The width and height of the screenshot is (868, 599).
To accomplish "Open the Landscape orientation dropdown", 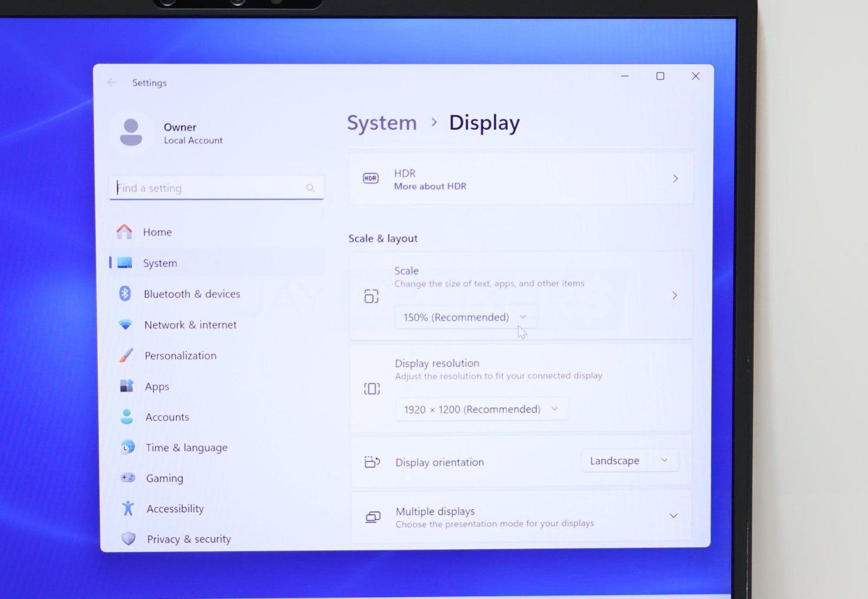I will [629, 461].
